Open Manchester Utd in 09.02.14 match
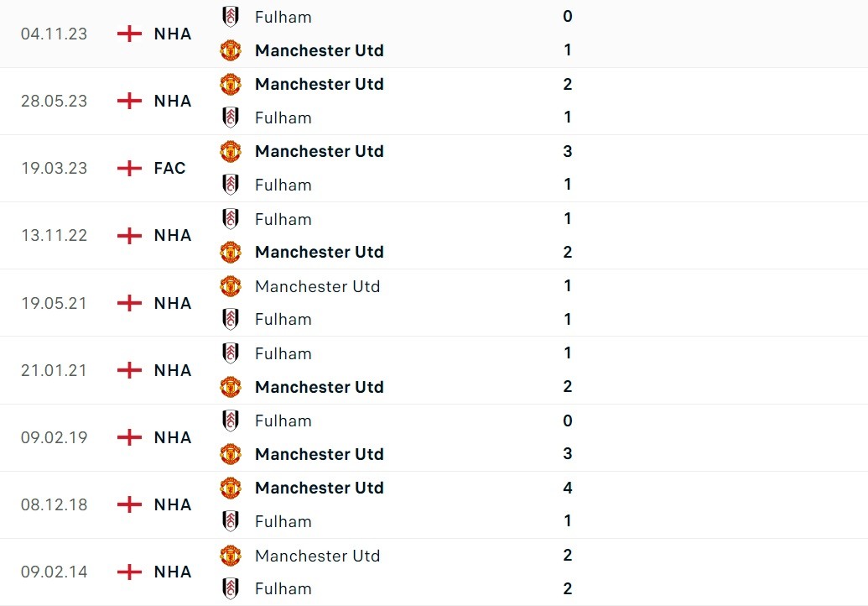The image size is (868, 606). point(317,556)
